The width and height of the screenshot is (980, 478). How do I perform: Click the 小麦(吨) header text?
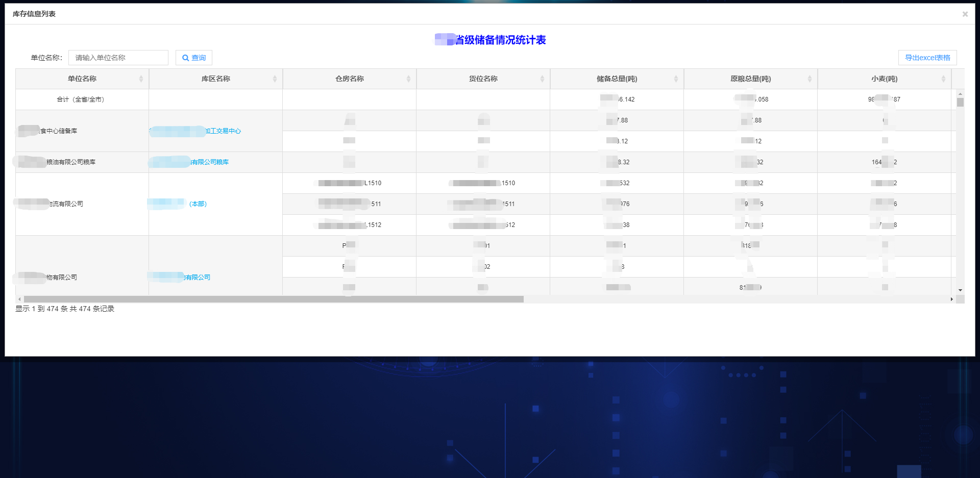pyautogui.click(x=885, y=79)
